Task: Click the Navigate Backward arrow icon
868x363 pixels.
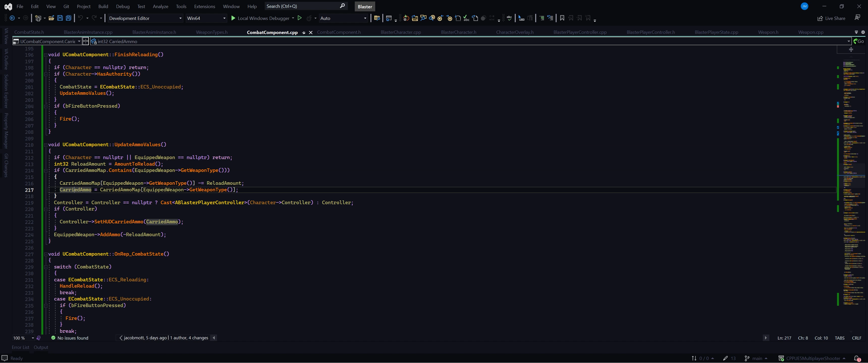Action: (x=12, y=18)
